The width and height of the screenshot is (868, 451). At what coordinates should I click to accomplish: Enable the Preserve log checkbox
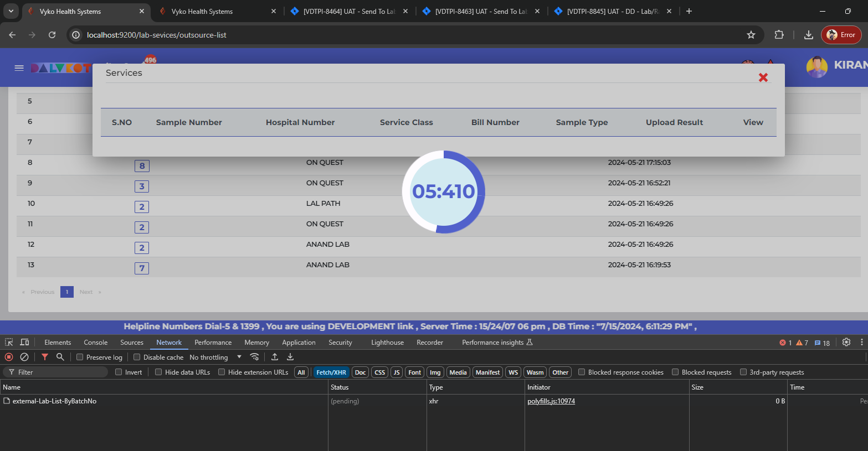pyautogui.click(x=80, y=357)
